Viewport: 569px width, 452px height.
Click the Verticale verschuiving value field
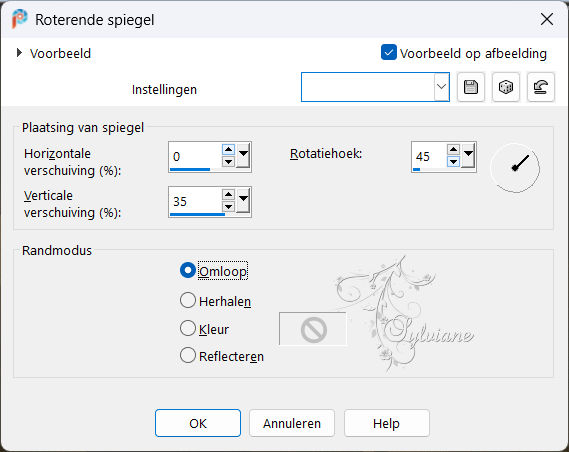coord(195,201)
